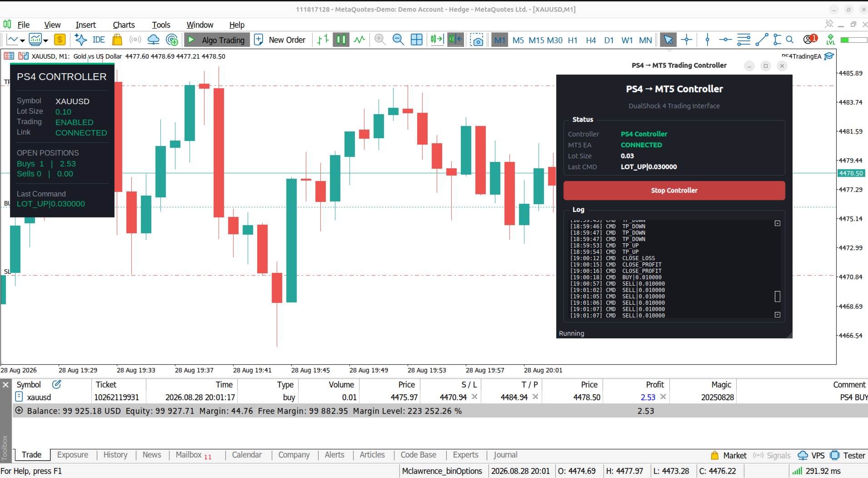This screenshot has height=478, width=868.
Task: Draw a vertical line on chart
Action: (x=708, y=40)
